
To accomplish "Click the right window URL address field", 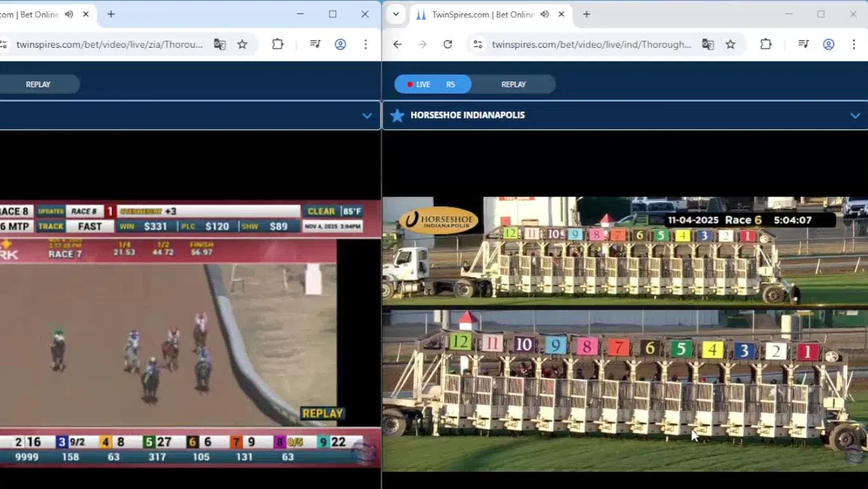I will click(x=591, y=44).
